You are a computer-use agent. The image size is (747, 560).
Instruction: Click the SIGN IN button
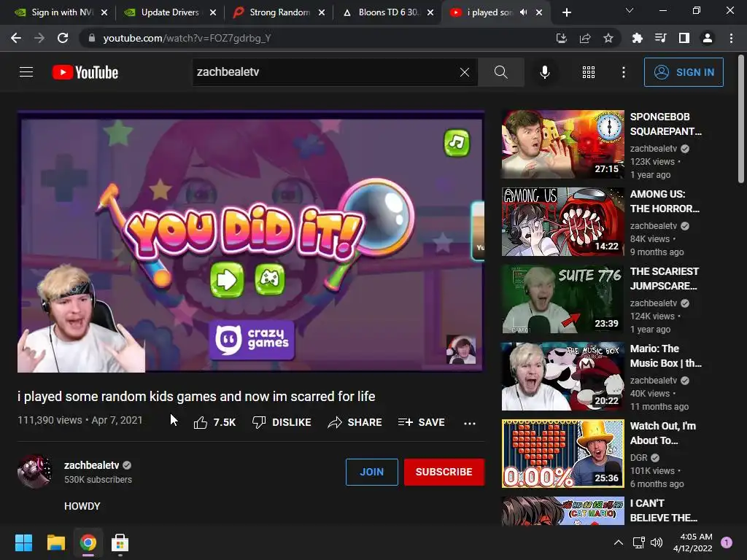(684, 72)
